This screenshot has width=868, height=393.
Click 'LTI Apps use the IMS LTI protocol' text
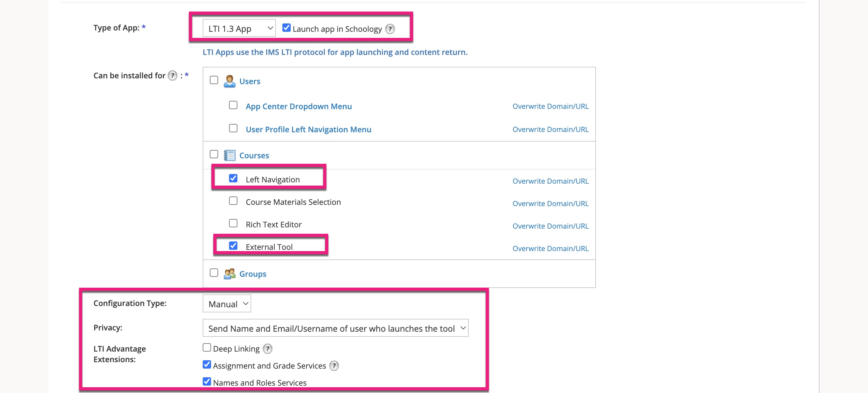click(335, 52)
